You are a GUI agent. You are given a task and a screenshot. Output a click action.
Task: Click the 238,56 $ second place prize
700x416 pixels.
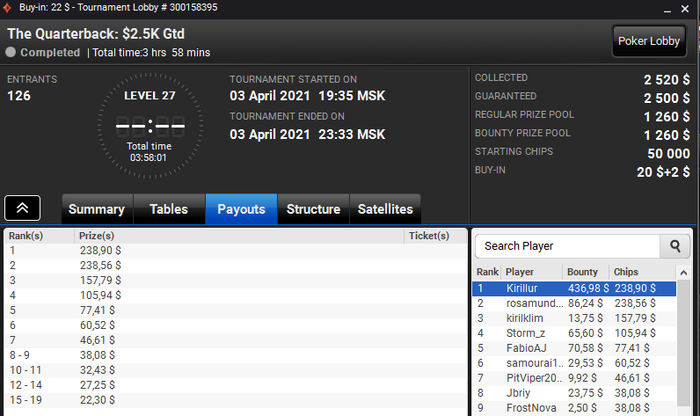(x=100, y=266)
